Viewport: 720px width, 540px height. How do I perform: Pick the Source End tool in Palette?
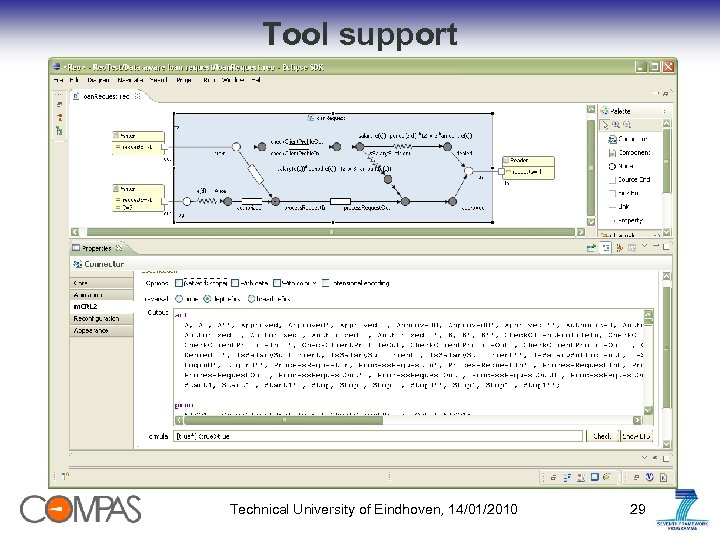629,180
